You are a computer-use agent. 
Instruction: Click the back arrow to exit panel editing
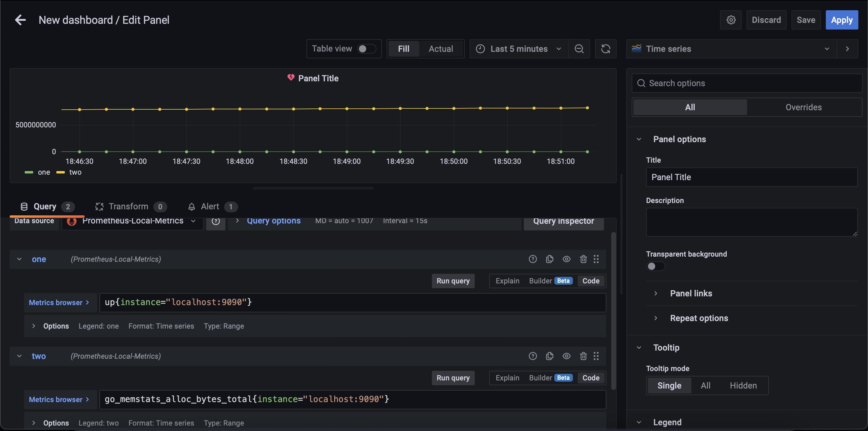(20, 20)
